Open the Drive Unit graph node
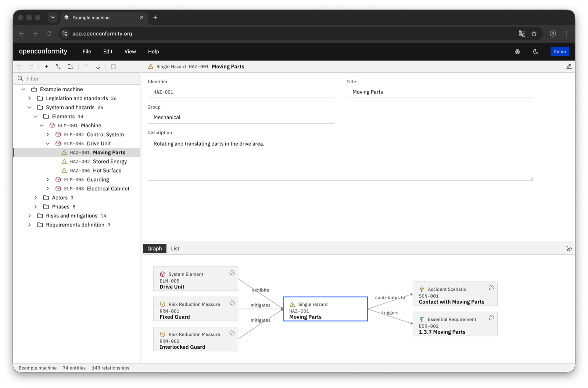588x388 pixels. [196, 279]
